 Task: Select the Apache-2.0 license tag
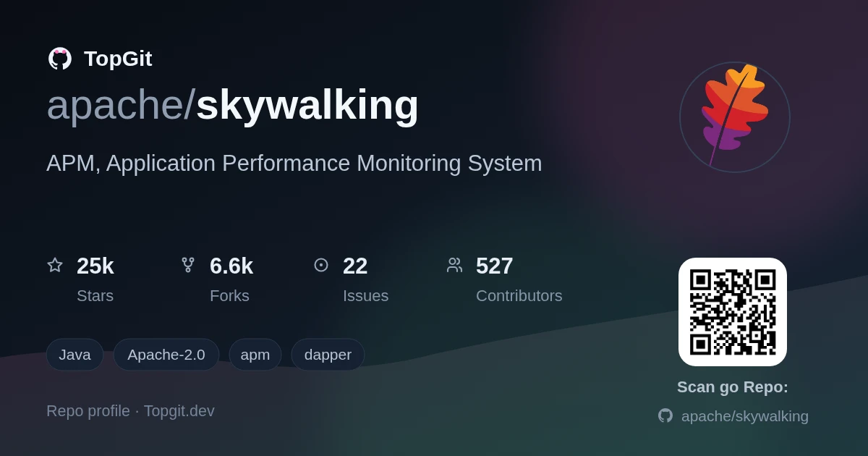166,355
